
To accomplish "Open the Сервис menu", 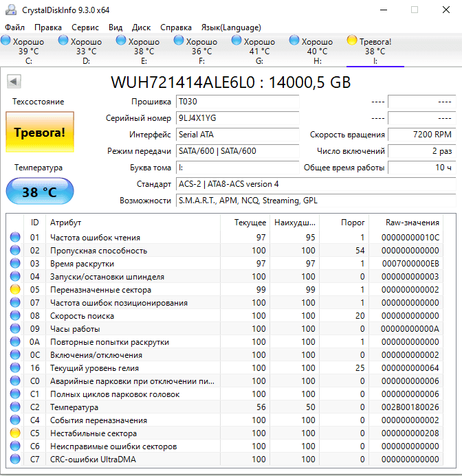I will click(85, 27).
